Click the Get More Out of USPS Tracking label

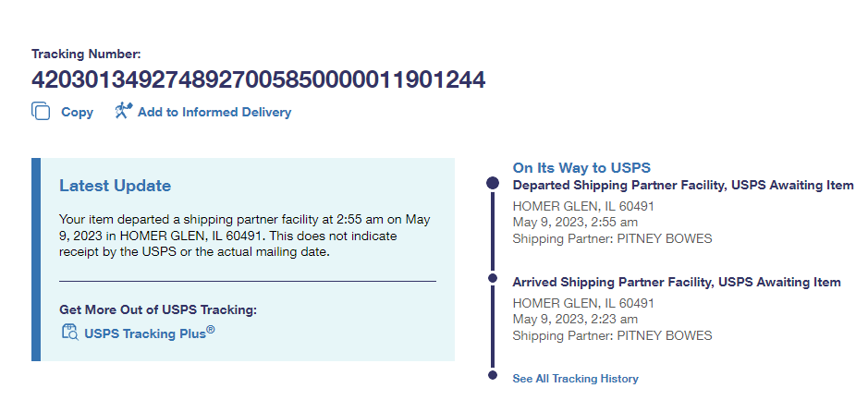coord(157,309)
